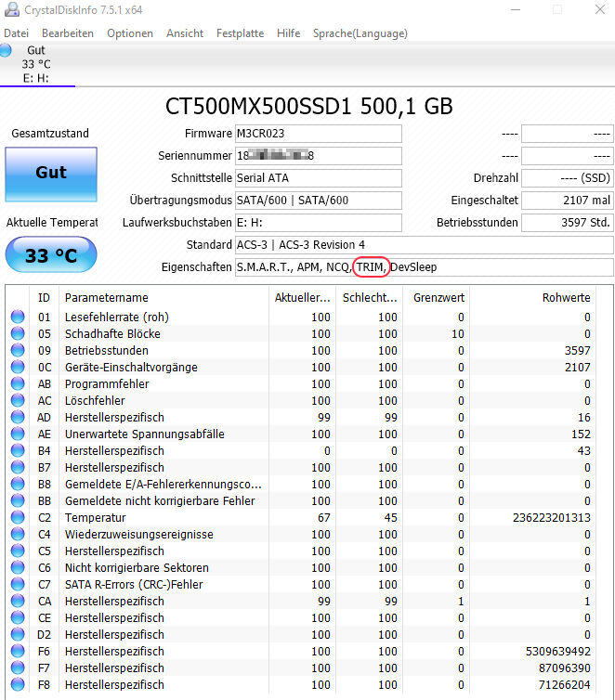Viewport: 615px width, 700px height.
Task: Click status orb for row F6
Action: click(18, 652)
